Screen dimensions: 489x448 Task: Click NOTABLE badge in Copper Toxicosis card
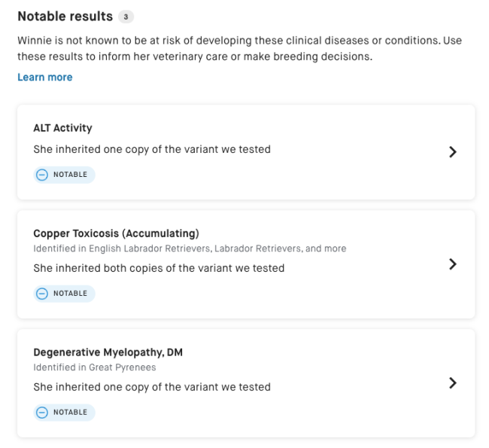tap(70, 294)
